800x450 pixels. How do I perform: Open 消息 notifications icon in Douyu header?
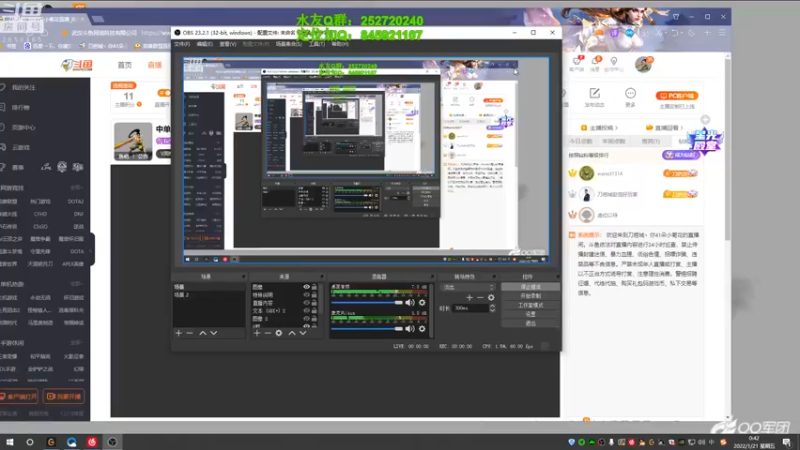point(596,61)
